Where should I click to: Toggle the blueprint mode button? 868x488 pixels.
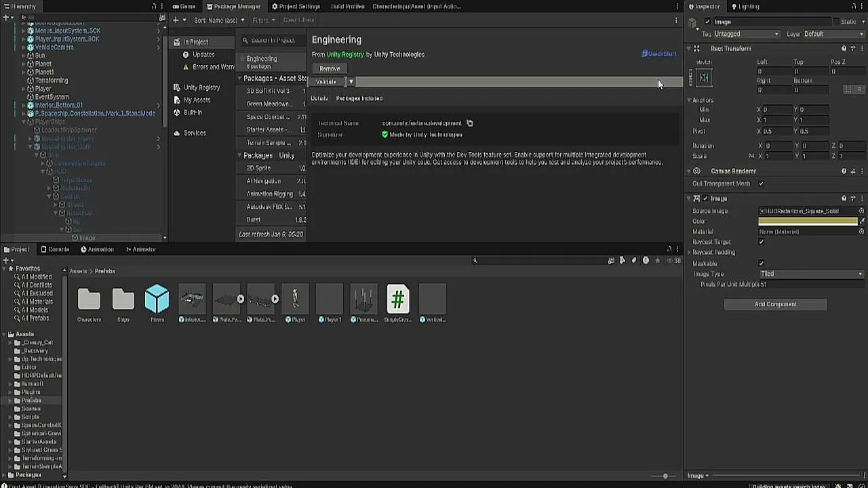tap(848, 89)
